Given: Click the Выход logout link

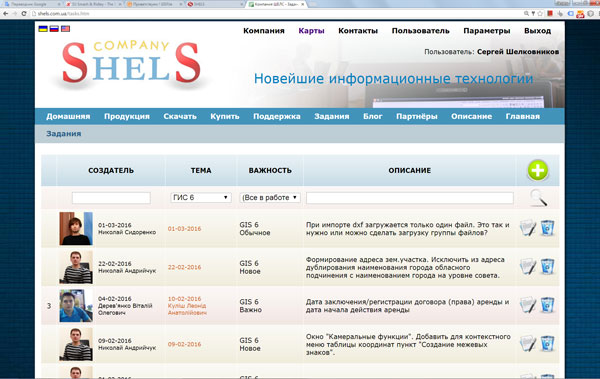Looking at the screenshot, I should pos(537,31).
